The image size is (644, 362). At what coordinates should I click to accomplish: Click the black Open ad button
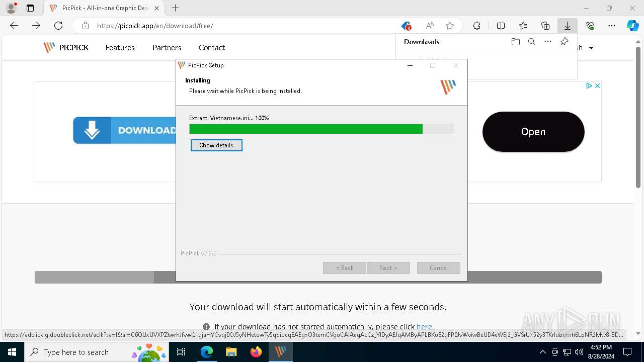[x=533, y=132]
